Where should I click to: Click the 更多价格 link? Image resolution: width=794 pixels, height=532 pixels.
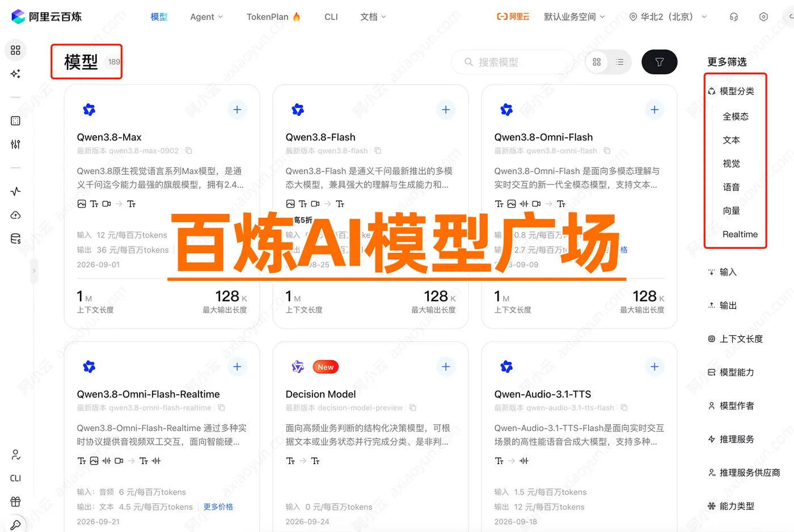218,507
